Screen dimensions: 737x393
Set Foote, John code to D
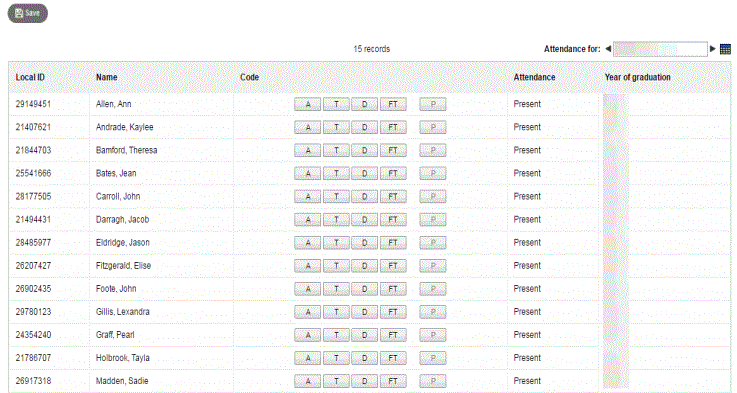[x=364, y=289]
